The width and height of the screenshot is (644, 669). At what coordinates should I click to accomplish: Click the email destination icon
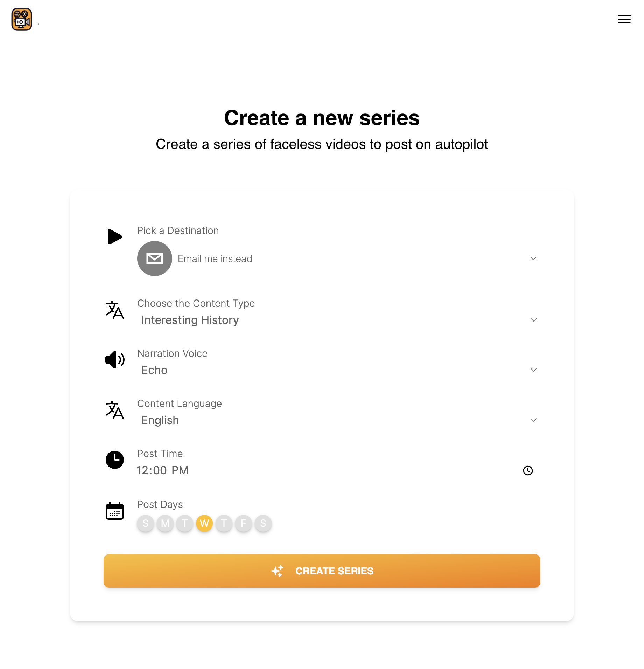click(x=154, y=258)
